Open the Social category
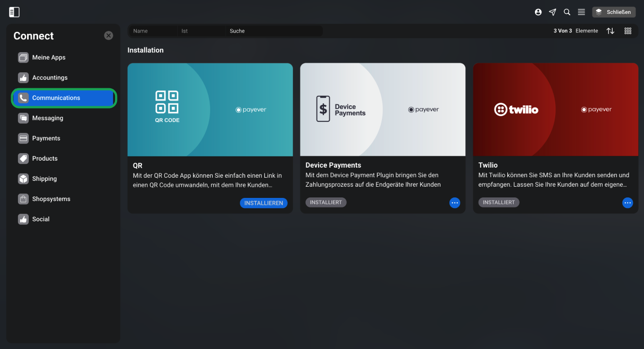This screenshot has height=349, width=644. click(64, 219)
